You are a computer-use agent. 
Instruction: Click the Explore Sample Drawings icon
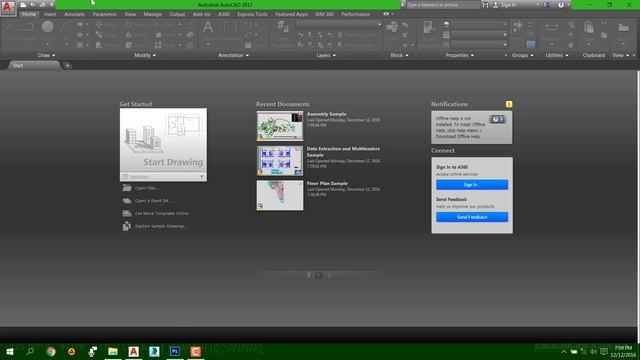[127, 226]
